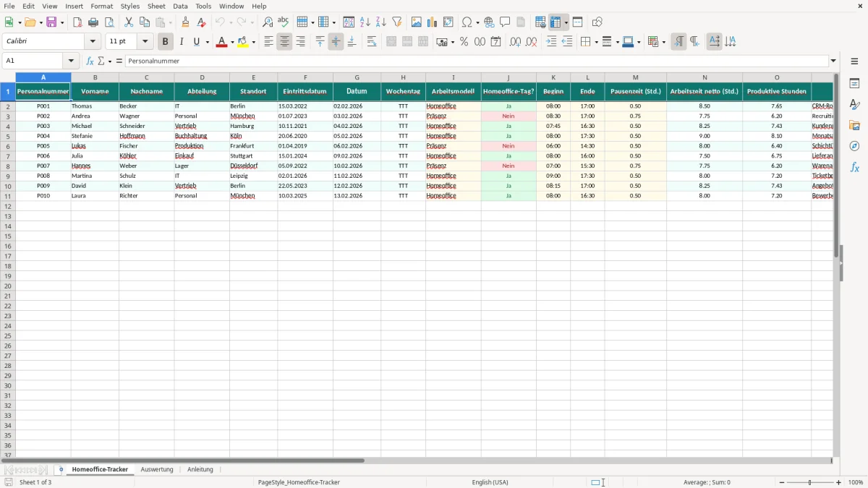
Task: Expand the Borders dropdown arrow
Action: click(595, 42)
